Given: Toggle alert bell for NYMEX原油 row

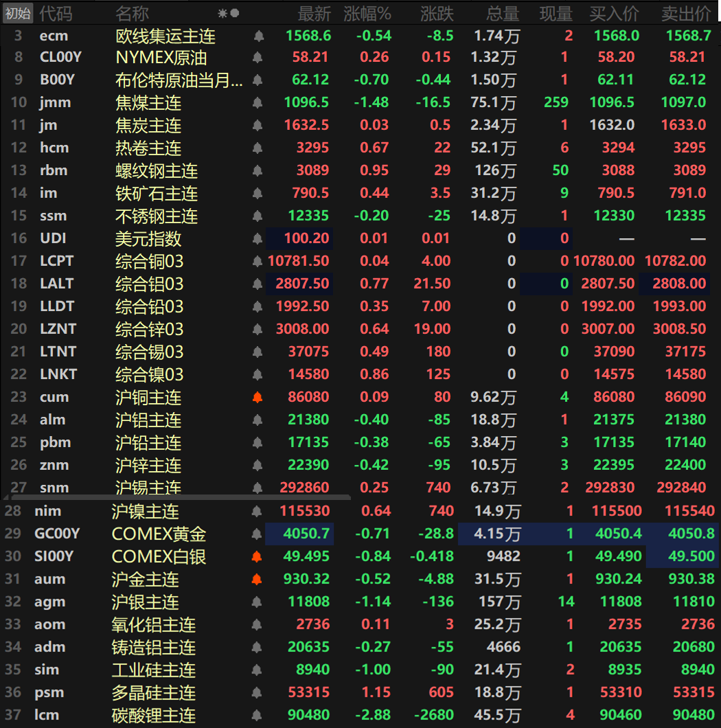Looking at the screenshot, I should [x=257, y=58].
